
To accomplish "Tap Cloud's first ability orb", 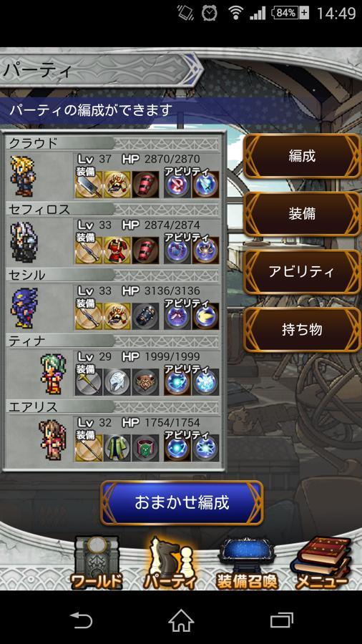I will point(177,185).
